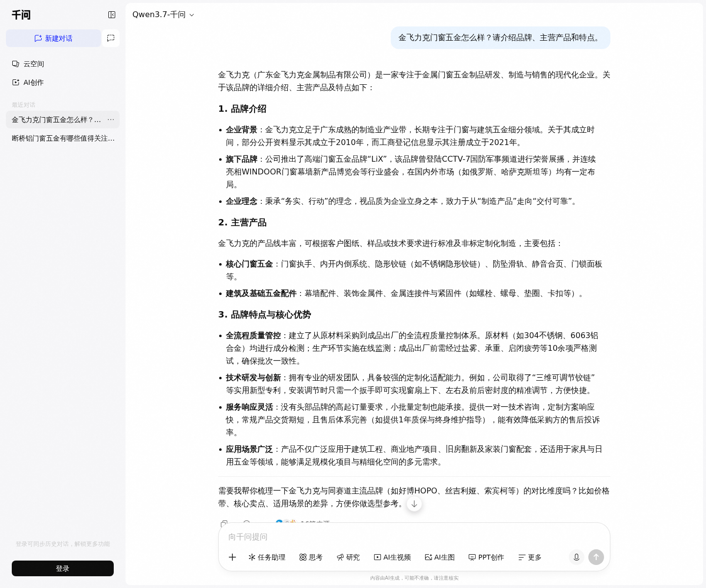Click the 最近对话 section label

24,105
